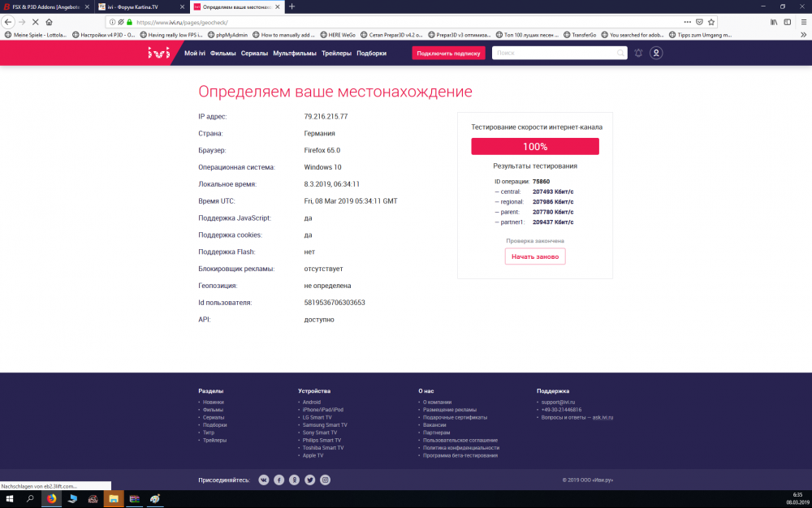Open the Firefox hamburger menu
812x508 pixels.
[804, 23]
